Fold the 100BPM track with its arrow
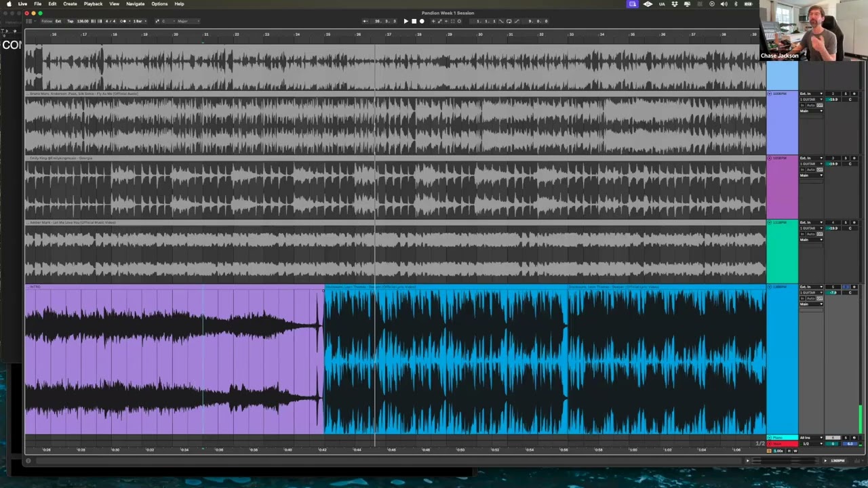This screenshot has height=488, width=868. pos(770,94)
